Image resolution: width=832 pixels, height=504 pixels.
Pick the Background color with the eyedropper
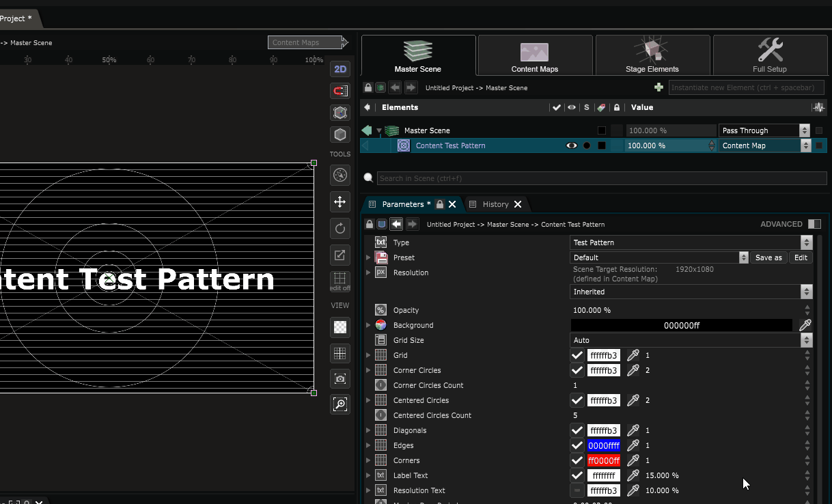coord(805,325)
